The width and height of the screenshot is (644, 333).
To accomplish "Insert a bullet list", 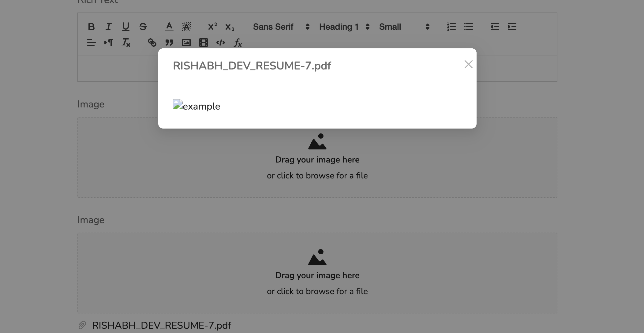I will click(468, 27).
